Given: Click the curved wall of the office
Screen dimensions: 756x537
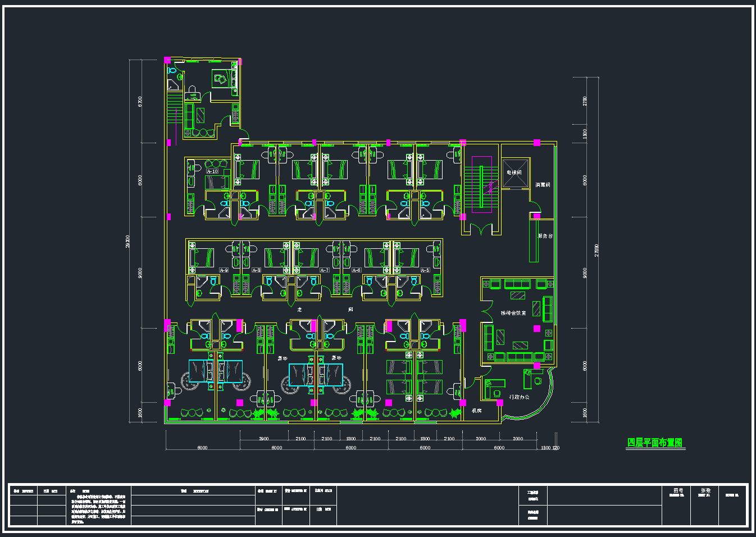Looking at the screenshot, I should pos(544,403).
